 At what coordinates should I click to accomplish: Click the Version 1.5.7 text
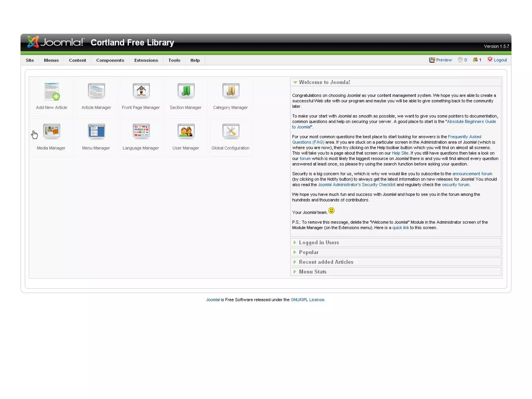coord(496,46)
